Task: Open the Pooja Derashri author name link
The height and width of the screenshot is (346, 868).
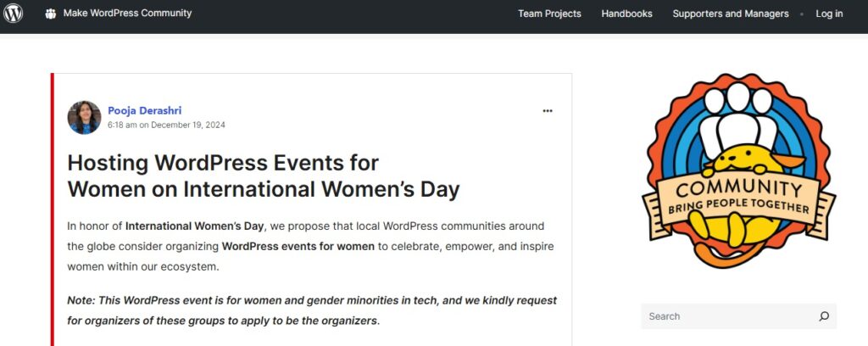Action: 144,110
